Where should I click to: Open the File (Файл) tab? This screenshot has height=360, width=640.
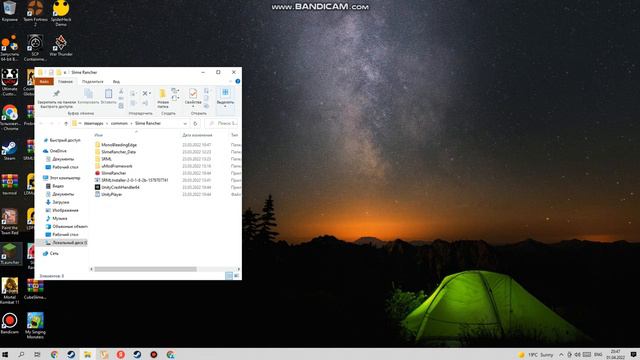pyautogui.click(x=44, y=82)
